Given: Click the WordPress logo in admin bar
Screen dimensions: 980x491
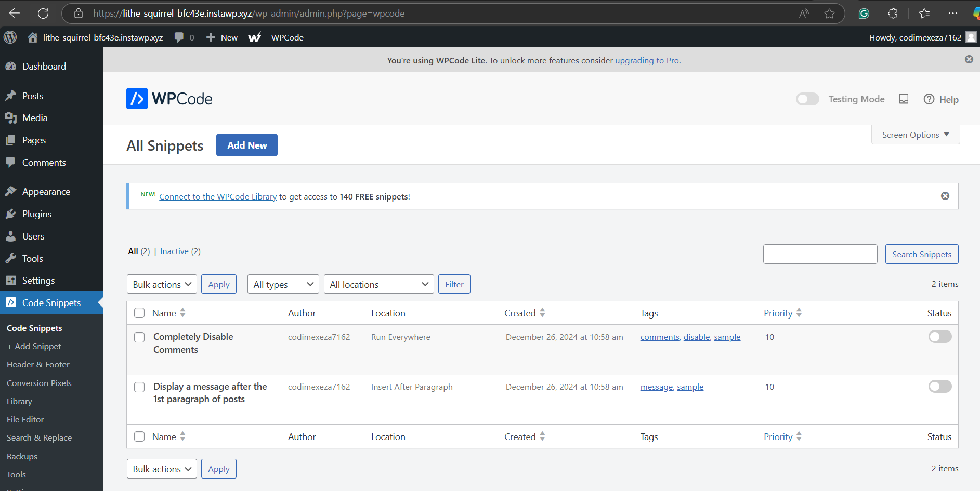Looking at the screenshot, I should pyautogui.click(x=10, y=37).
